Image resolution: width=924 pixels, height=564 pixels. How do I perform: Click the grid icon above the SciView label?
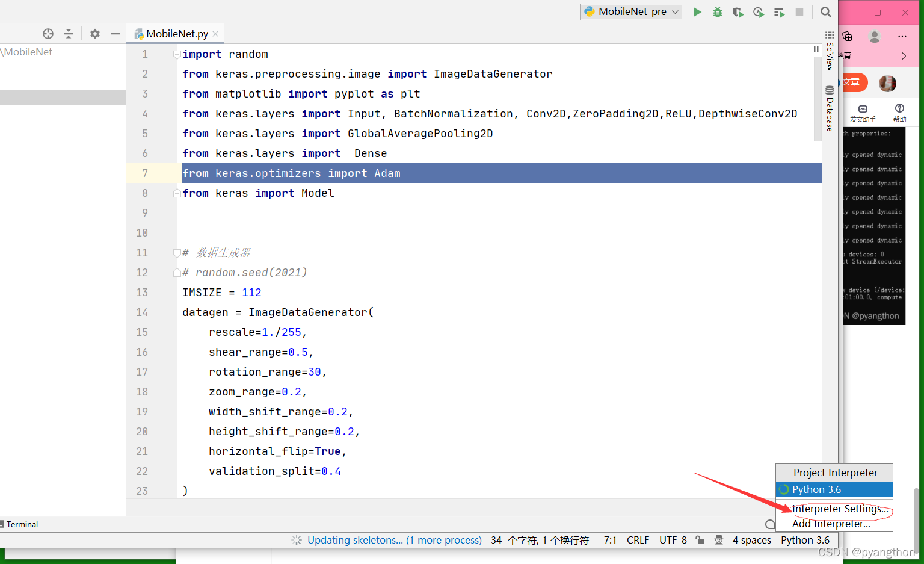tap(830, 35)
